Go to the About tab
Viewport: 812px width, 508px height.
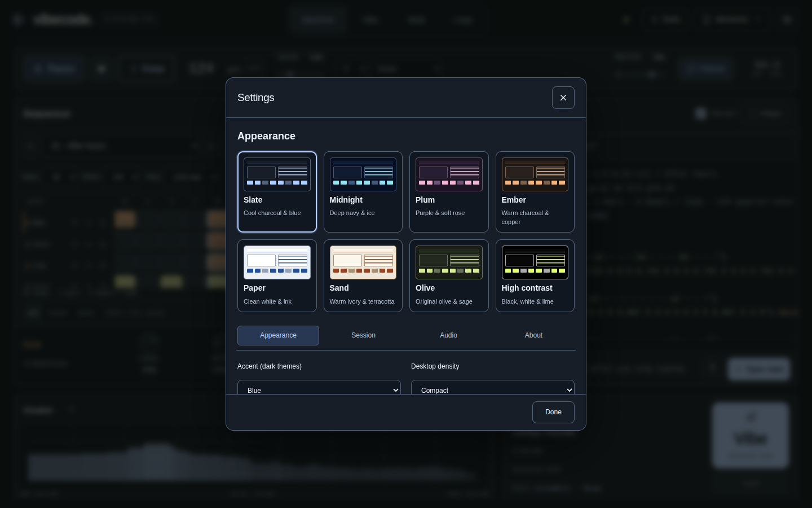tap(533, 335)
